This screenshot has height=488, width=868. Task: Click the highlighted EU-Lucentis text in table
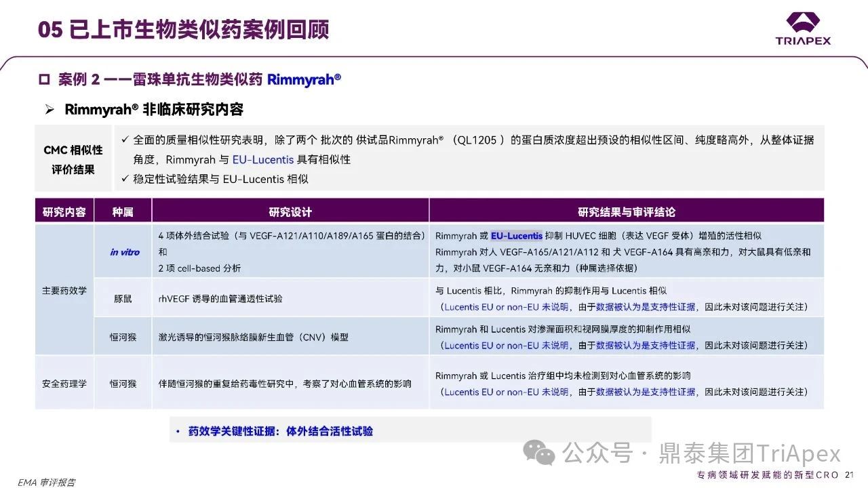[x=517, y=236]
